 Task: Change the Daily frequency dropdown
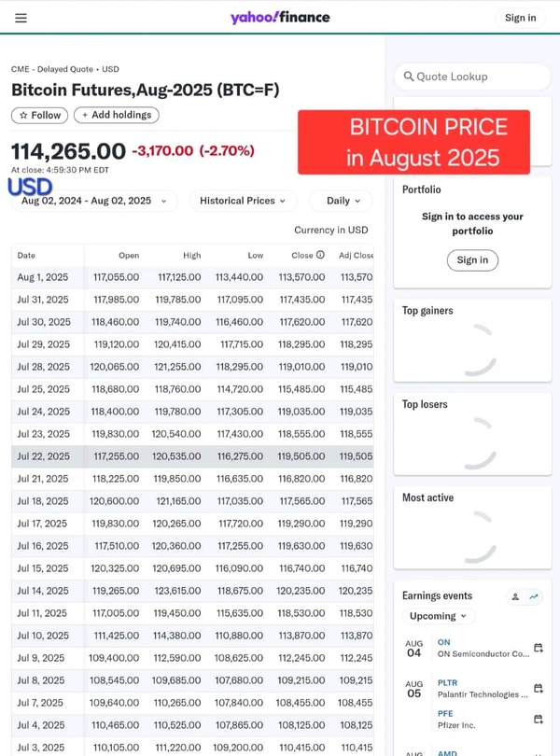[341, 201]
